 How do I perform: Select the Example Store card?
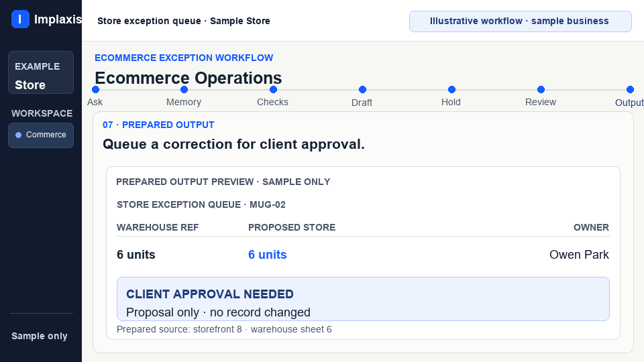click(41, 72)
